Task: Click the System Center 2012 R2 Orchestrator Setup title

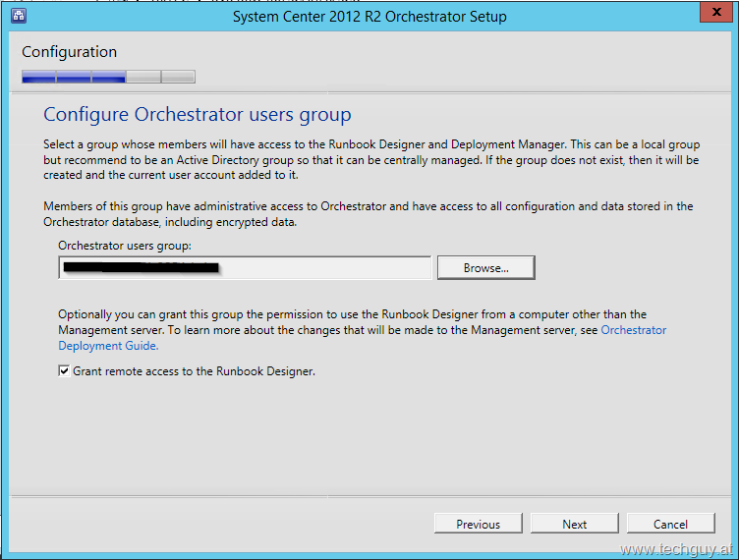Action: (x=369, y=17)
